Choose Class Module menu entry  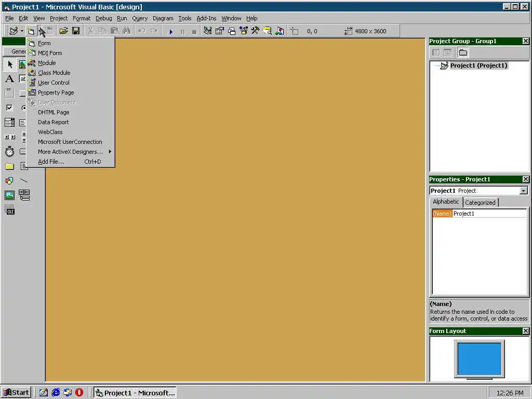(x=71, y=73)
